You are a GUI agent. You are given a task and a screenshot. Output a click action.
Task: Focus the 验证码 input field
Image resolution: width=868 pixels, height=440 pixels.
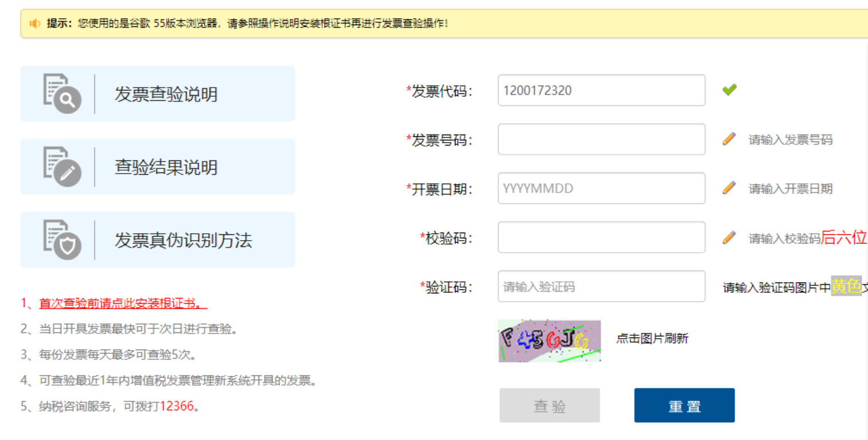pyautogui.click(x=601, y=286)
